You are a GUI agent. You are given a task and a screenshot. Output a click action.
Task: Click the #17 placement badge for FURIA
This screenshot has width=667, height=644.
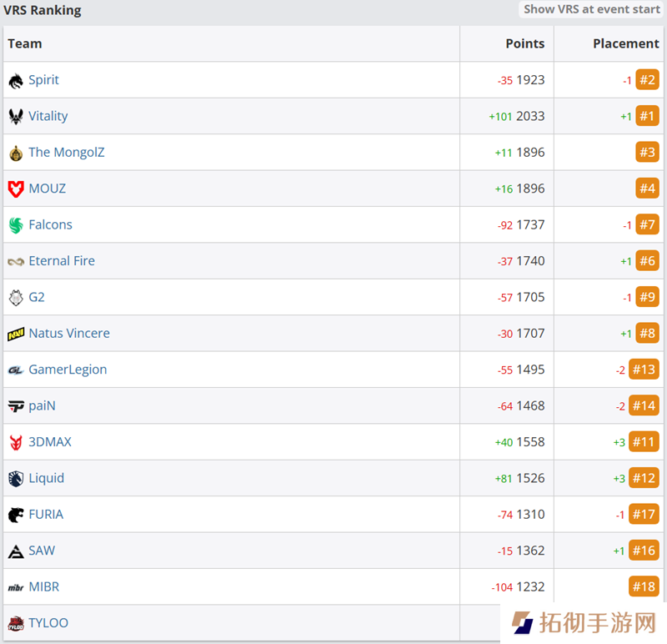point(644,514)
